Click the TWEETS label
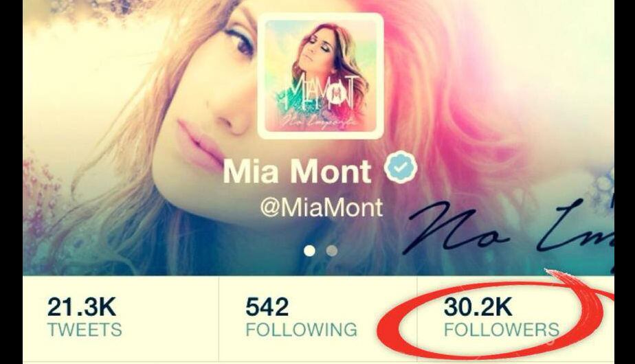This screenshot has width=635, height=364. [x=85, y=330]
